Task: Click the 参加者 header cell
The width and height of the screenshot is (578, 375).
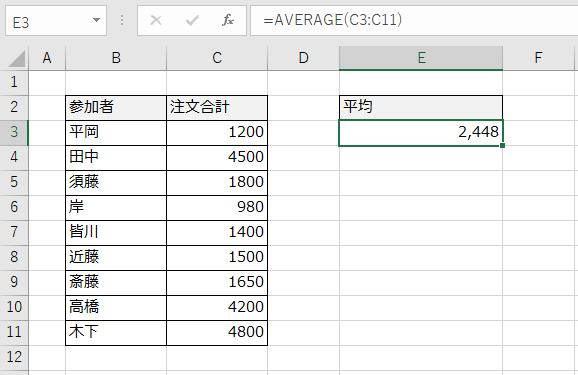Action: click(x=116, y=108)
